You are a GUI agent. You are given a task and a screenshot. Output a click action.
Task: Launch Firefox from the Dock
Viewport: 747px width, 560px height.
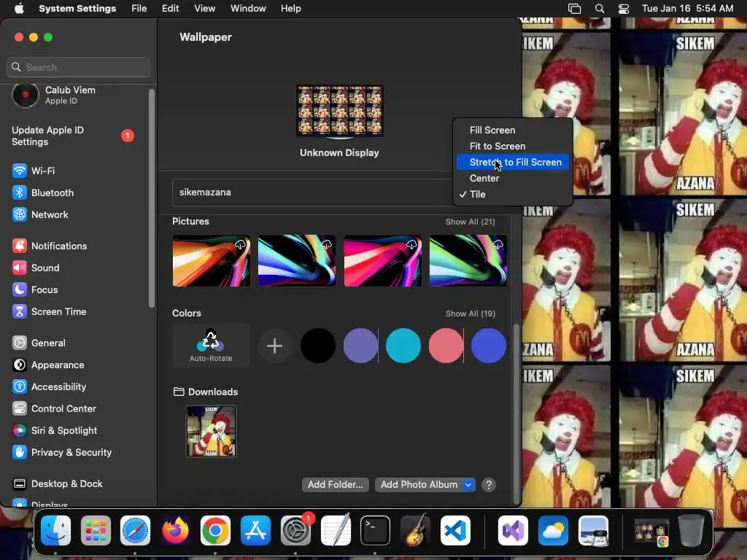click(x=175, y=531)
